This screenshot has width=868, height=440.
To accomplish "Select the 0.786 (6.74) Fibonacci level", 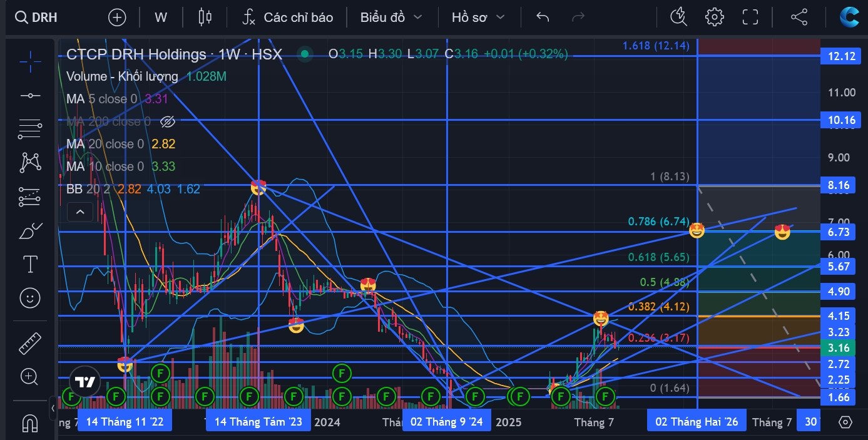I will (x=658, y=221).
